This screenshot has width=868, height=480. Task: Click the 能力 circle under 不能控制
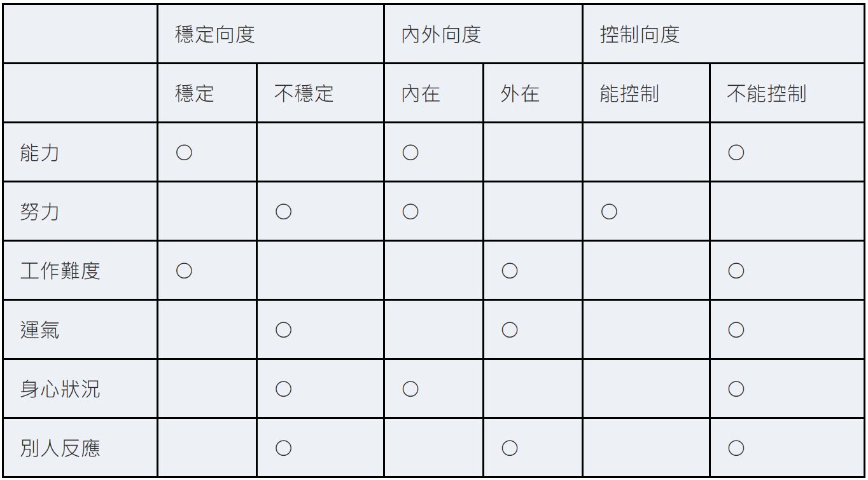[x=736, y=153]
